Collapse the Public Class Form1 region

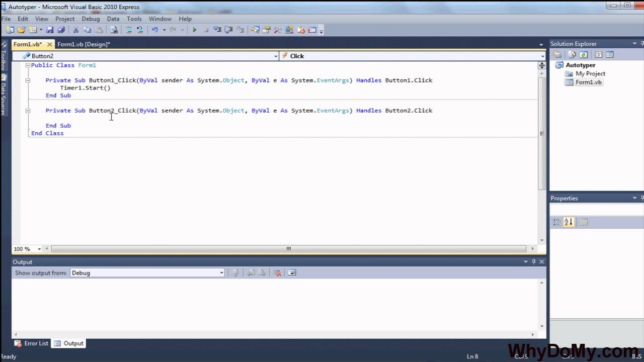[28, 65]
